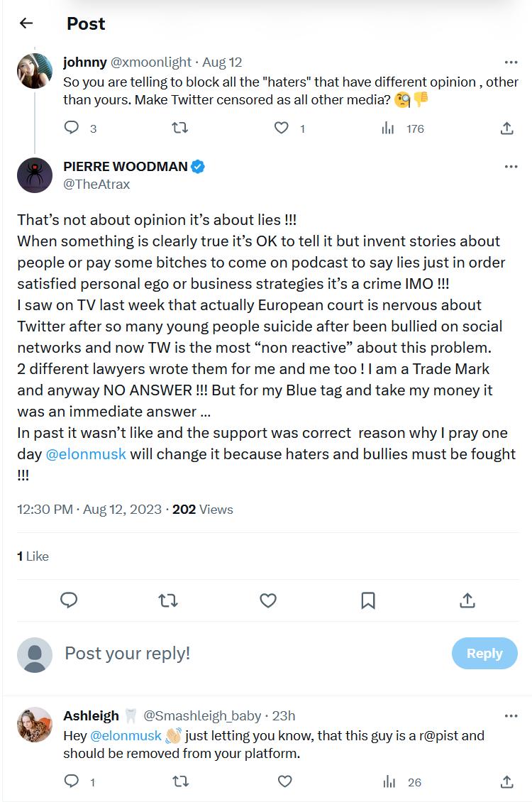Comment on the main post
Viewport: 532px width, 802px height.
pos(69,600)
